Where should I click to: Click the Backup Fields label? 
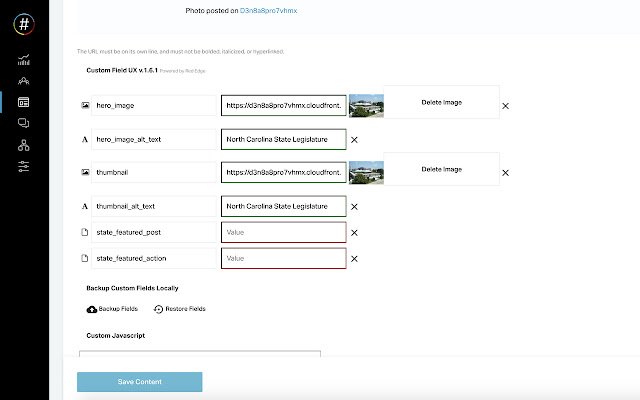(x=118, y=309)
